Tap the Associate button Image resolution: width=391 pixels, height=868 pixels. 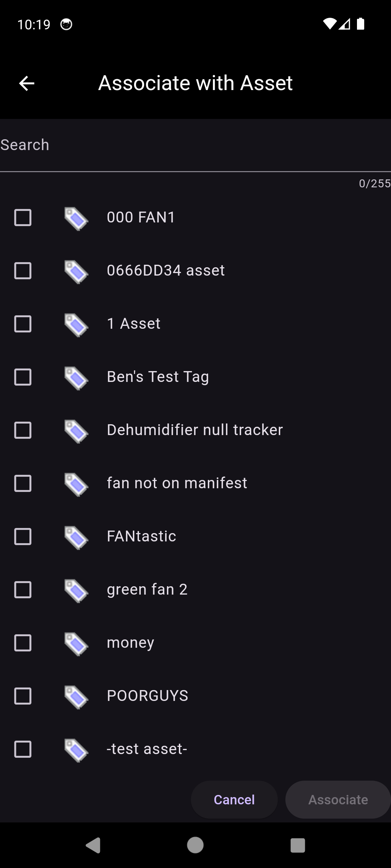point(338,800)
